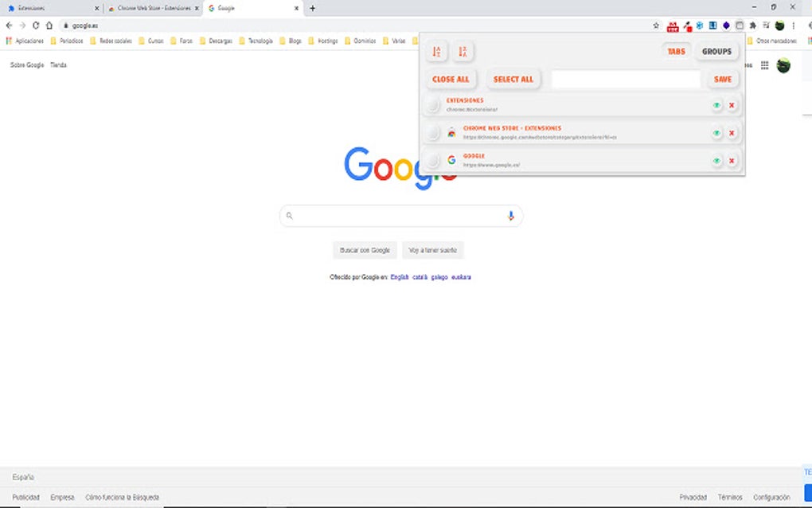Open the extensions puzzle piece icon
Screen dimensions: 812x508
tap(752, 25)
